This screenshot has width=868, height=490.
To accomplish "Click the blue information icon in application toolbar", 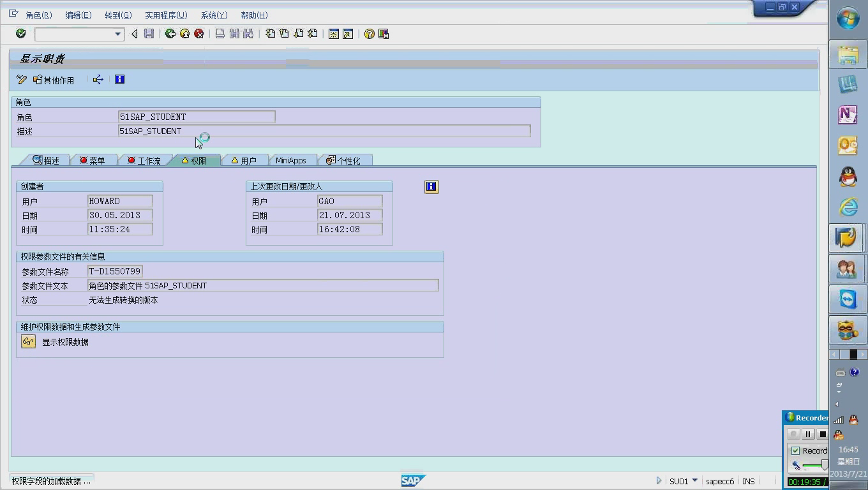I will point(119,79).
